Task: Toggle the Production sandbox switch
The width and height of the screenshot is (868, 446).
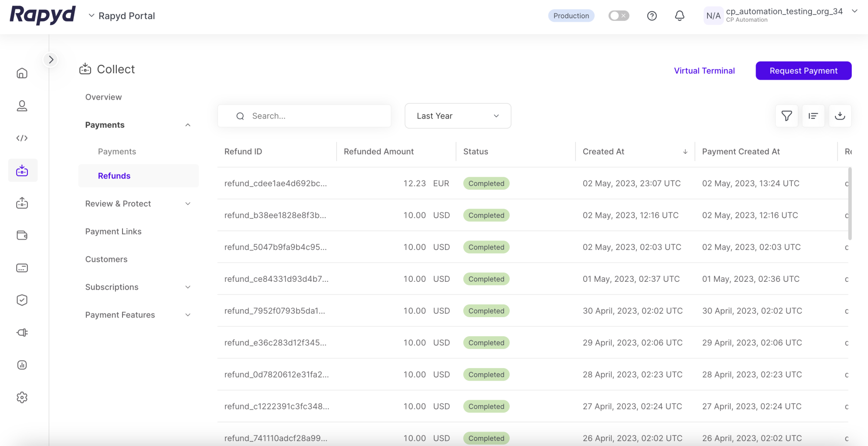Action: point(619,16)
